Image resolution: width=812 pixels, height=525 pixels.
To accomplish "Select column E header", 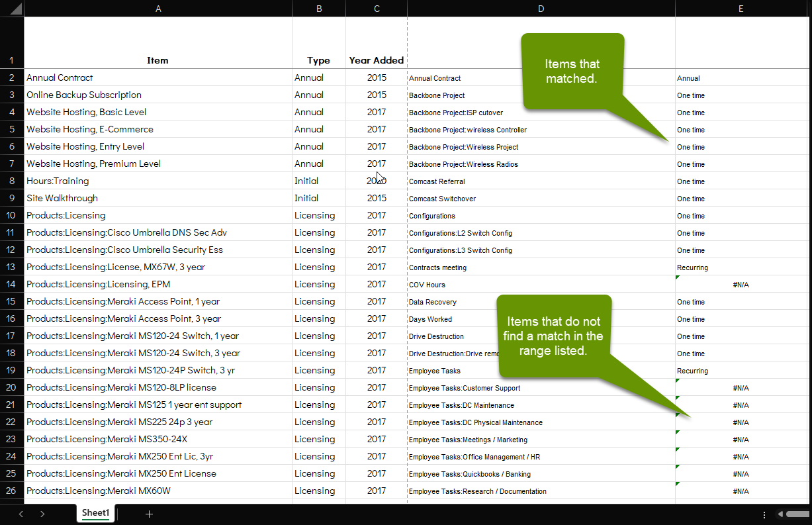I will [x=741, y=8].
